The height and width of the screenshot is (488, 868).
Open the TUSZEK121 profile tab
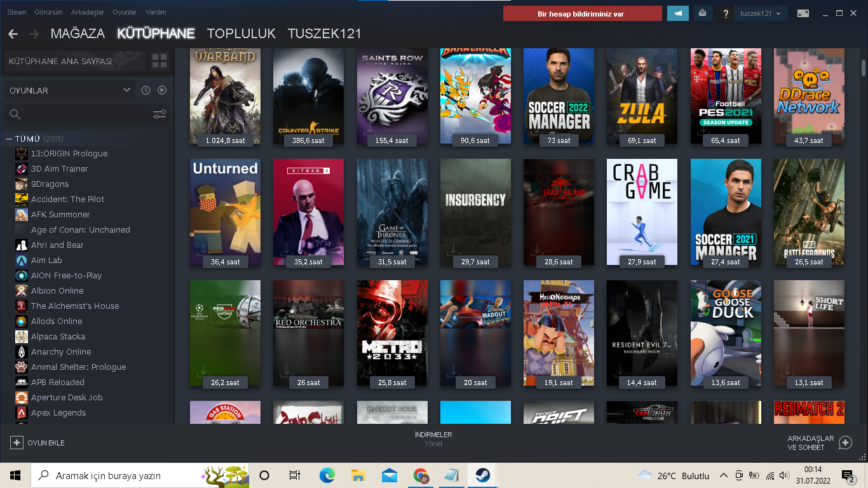(x=324, y=34)
